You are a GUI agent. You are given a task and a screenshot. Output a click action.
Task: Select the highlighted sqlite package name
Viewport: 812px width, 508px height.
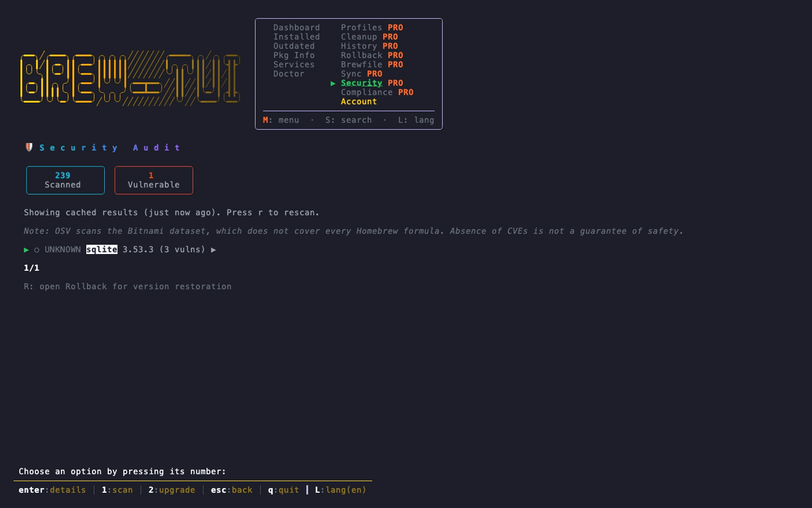101,249
